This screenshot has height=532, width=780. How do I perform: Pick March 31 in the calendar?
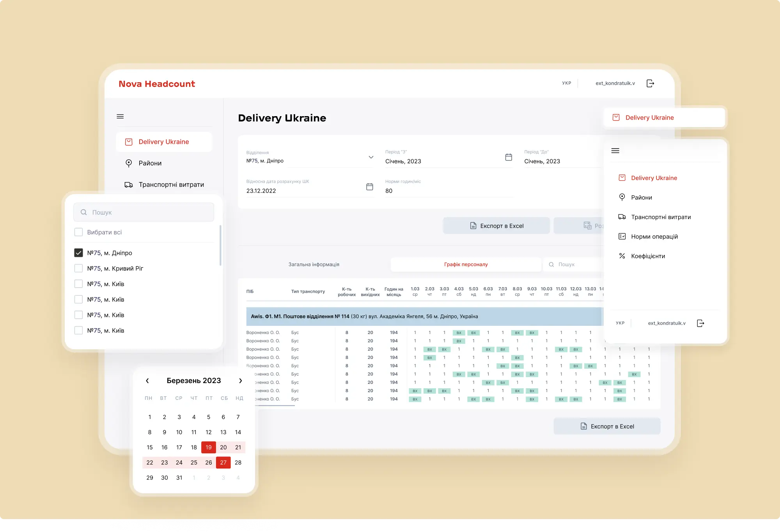pyautogui.click(x=179, y=478)
